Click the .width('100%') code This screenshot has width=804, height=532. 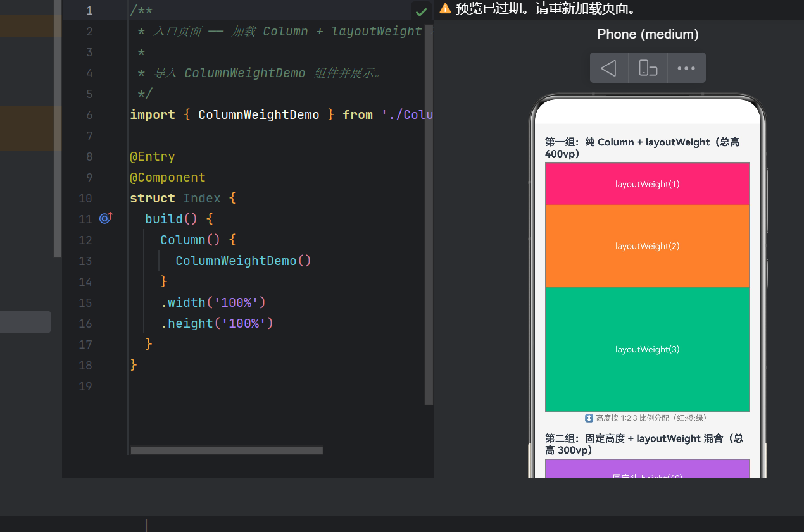click(x=213, y=302)
